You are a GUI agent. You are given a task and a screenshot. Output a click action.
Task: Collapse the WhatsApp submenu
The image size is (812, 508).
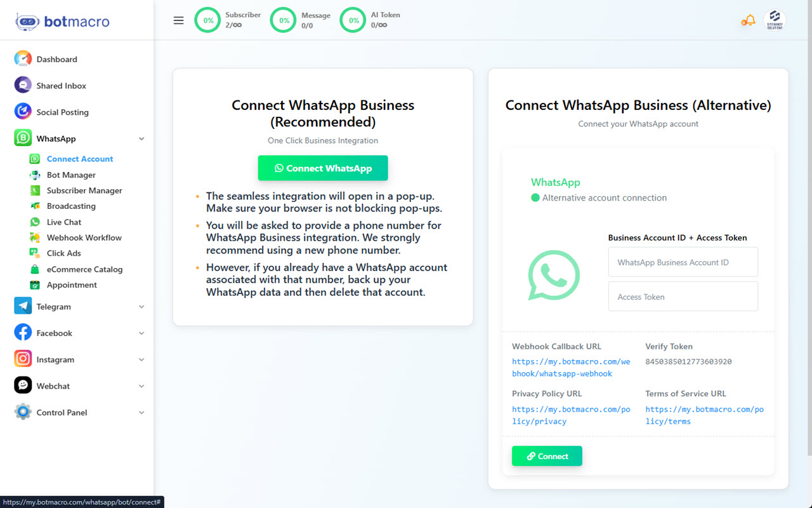point(141,139)
